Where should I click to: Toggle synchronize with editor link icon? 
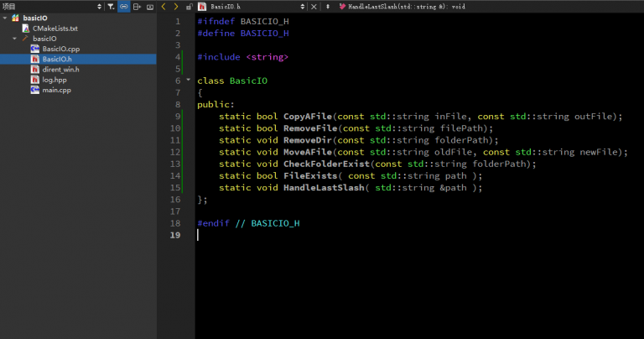[123, 6]
